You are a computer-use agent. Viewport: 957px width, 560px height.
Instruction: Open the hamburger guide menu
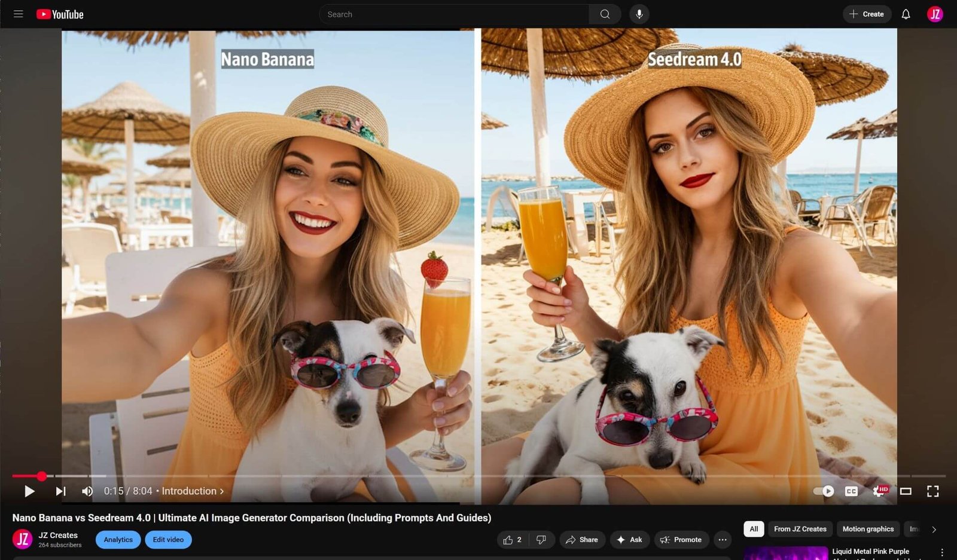pos(19,14)
